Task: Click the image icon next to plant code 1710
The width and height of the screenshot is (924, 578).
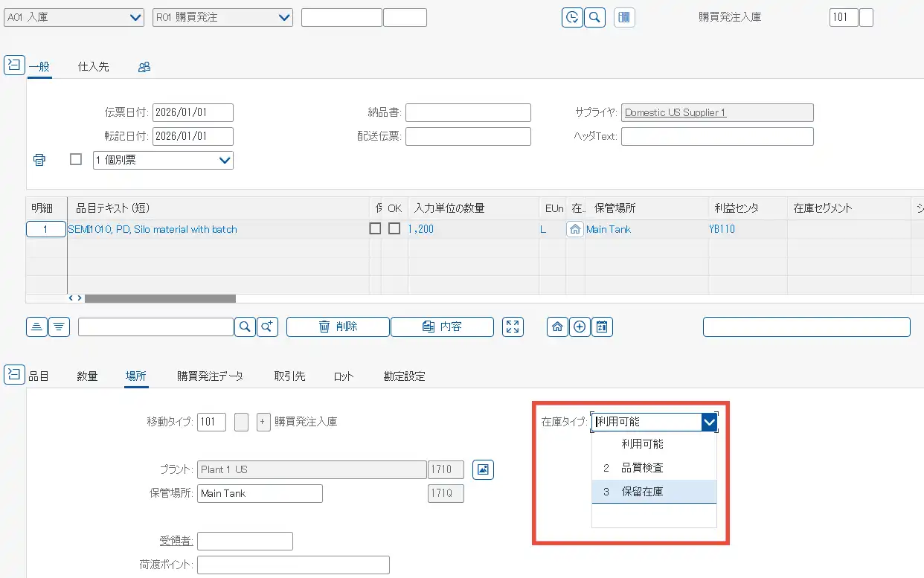Action: tap(483, 469)
